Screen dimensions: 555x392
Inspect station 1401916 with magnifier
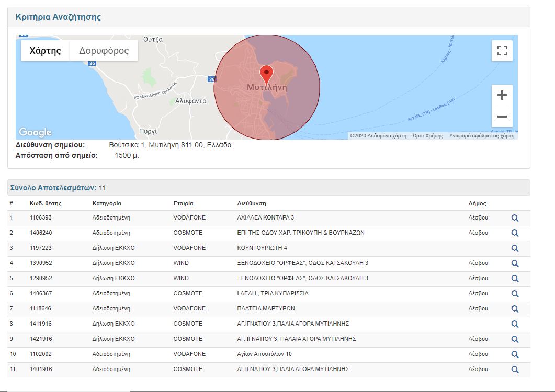tap(515, 370)
